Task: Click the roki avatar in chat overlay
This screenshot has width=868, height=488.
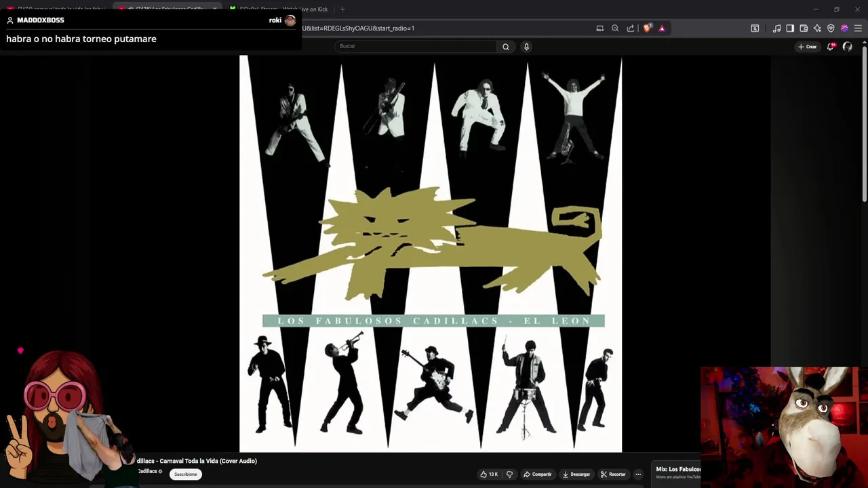Action: (x=290, y=20)
